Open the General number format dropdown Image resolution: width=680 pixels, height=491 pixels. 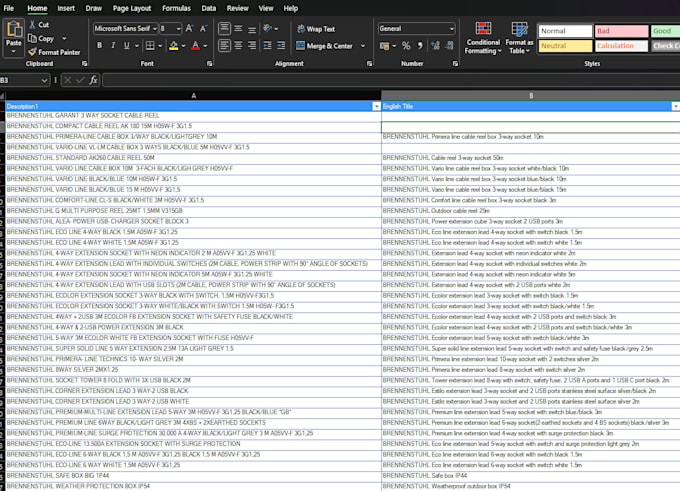451,29
